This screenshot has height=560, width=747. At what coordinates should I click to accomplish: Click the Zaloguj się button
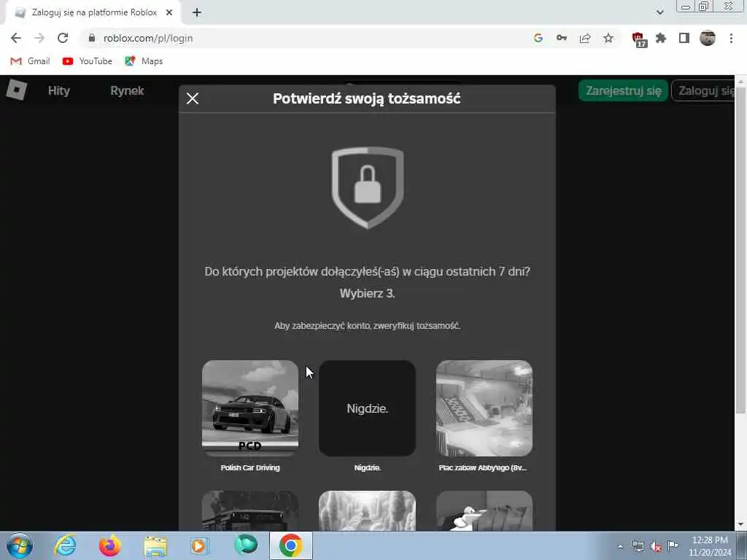(703, 90)
